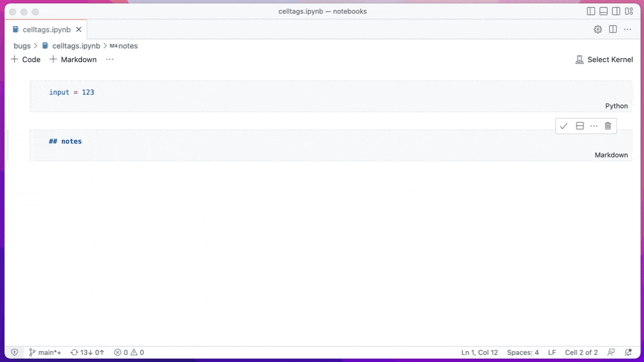
Task: Select the delete cell trash icon
Action: 608,125
